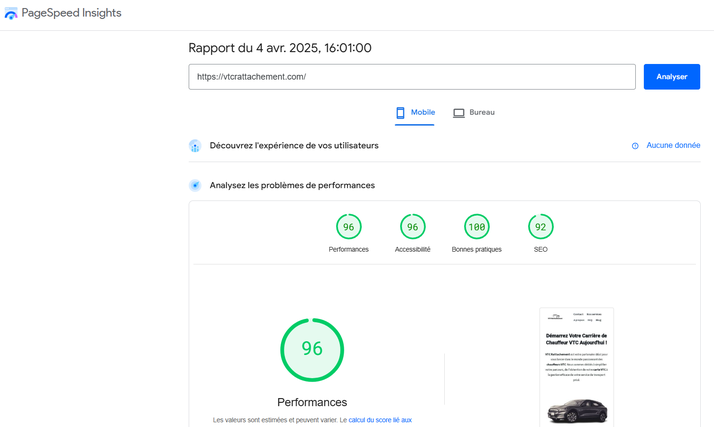Screen dimensions: 714x427
Task: Jump to the SEO score gauge
Action: 540,227
